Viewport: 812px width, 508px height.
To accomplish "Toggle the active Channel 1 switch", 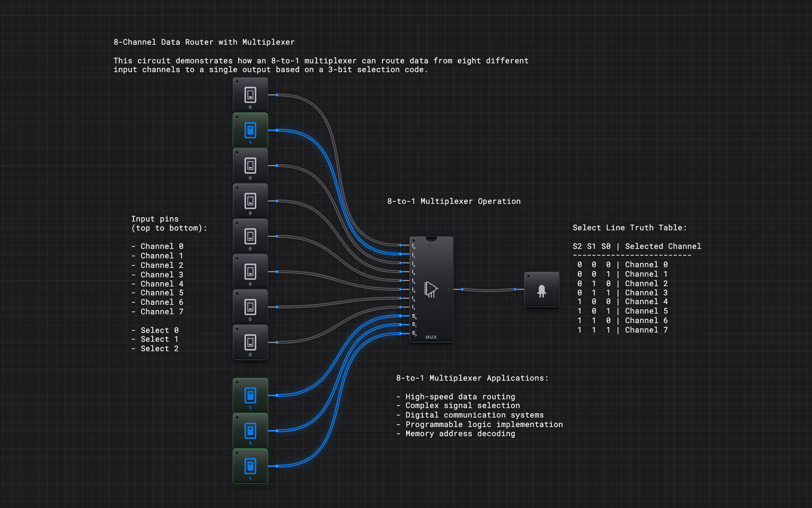I will tap(250, 130).
